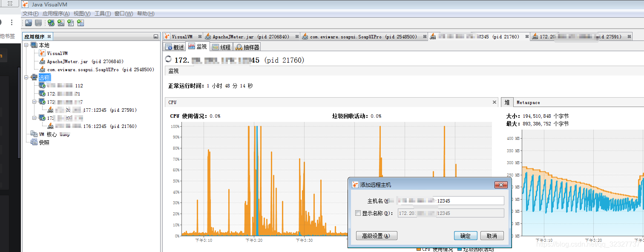Click the Add VM Coredump toolbar icon
The width and height of the screenshot is (644, 252).
(71, 23)
